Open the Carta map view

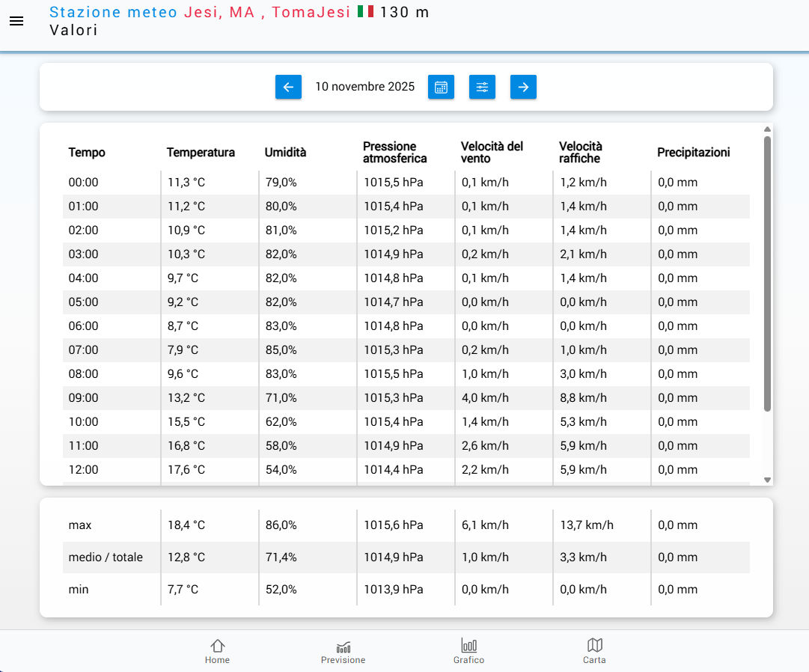594,650
